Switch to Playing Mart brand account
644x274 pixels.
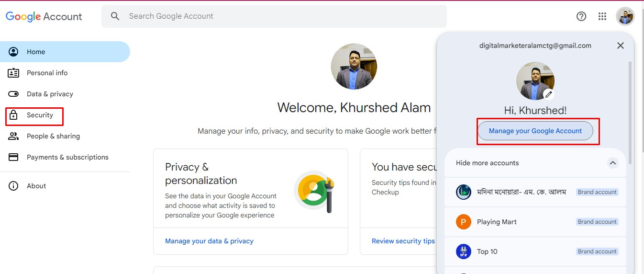[x=535, y=222]
